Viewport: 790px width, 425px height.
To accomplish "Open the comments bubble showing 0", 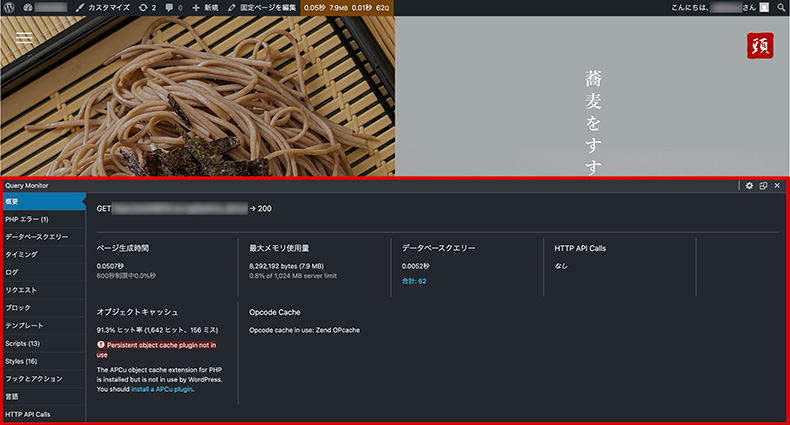I will [174, 8].
